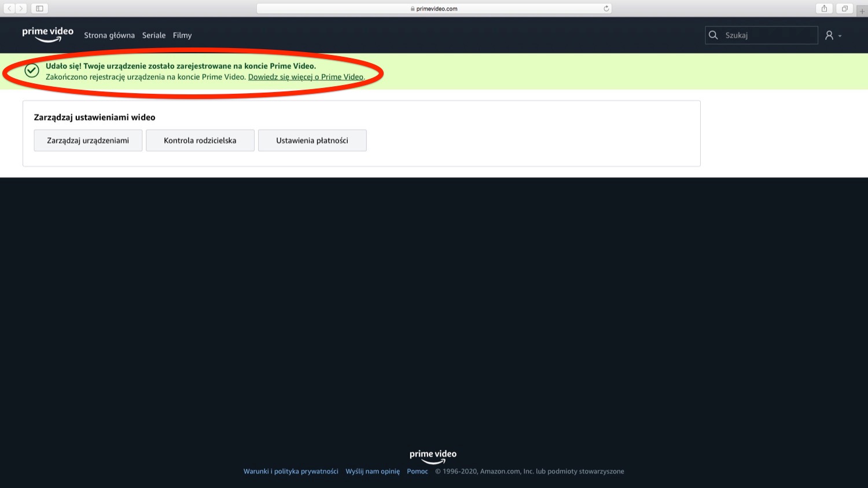Click the green success checkmark icon
The width and height of the screenshot is (868, 488).
pos(32,71)
